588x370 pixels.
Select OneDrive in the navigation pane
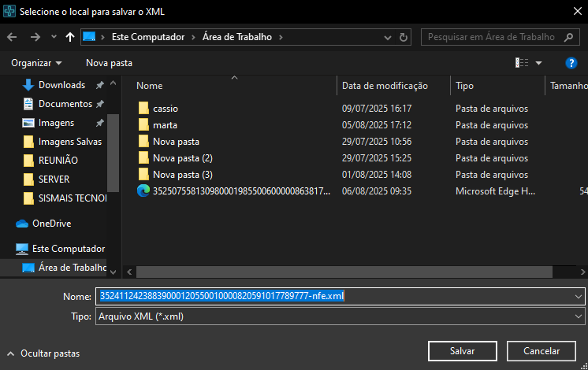click(x=51, y=223)
